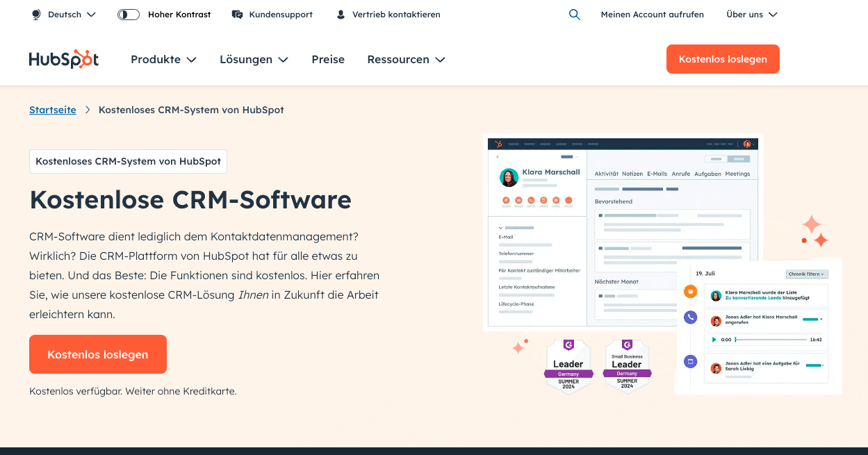Screen dimensions: 868x455
Task: Click the Telefonnummer field label
Action: (516, 254)
